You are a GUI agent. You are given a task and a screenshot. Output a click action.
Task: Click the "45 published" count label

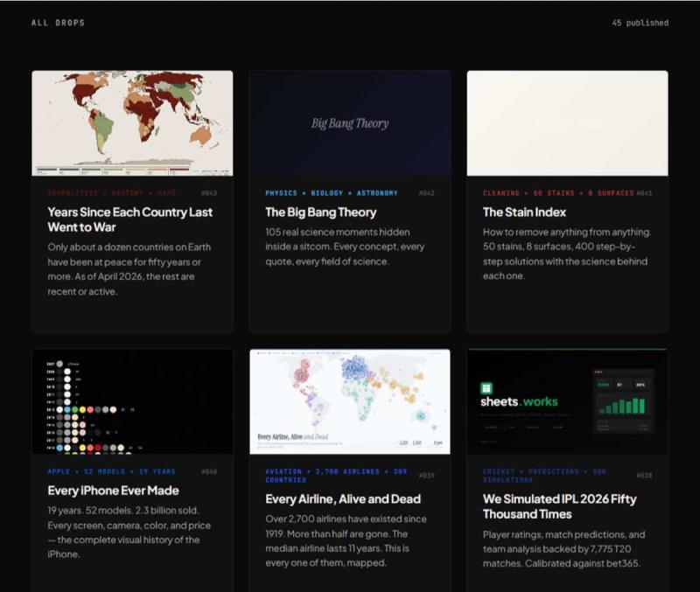tap(640, 23)
